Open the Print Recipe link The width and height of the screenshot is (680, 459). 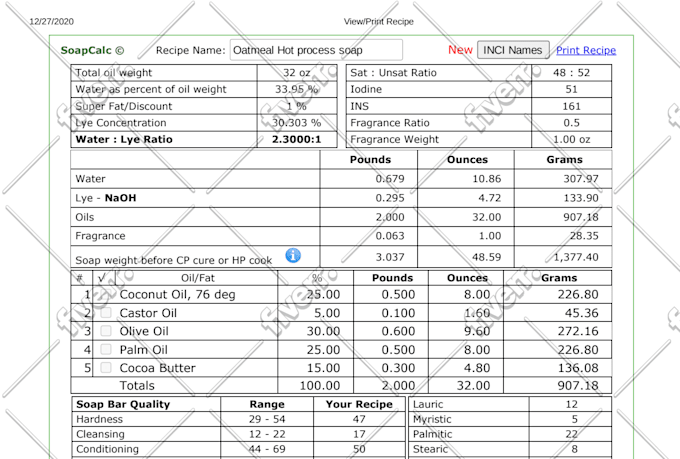pos(586,50)
